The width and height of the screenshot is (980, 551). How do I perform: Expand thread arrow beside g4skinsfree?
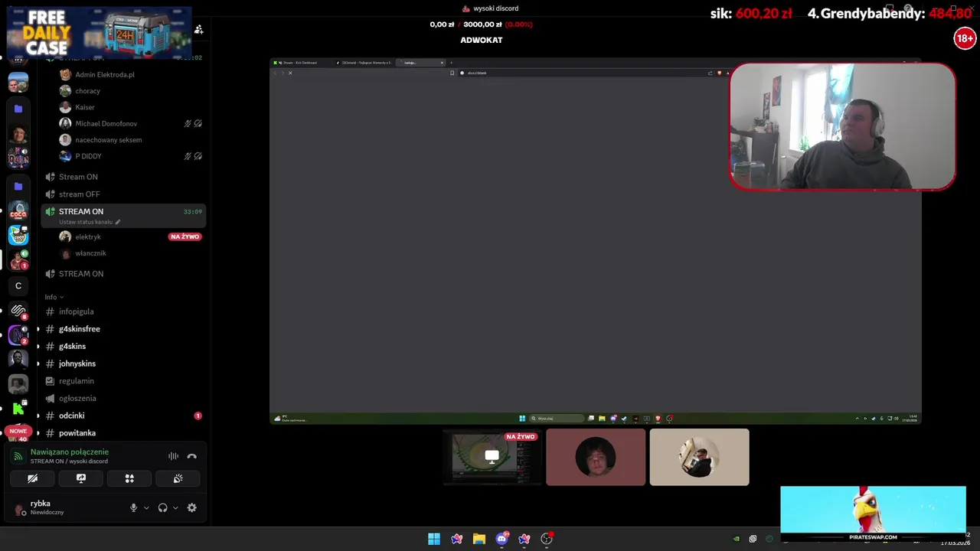(38, 329)
